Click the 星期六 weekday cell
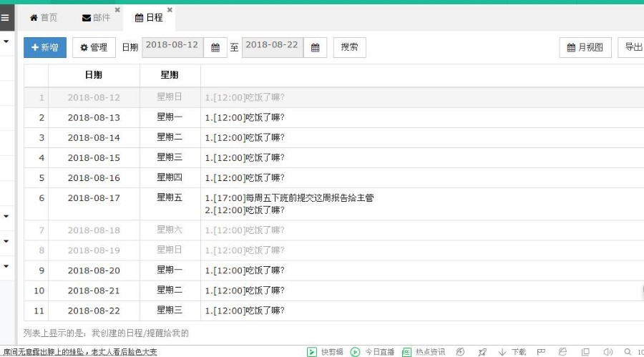This screenshot has width=644, height=357. 170,230
